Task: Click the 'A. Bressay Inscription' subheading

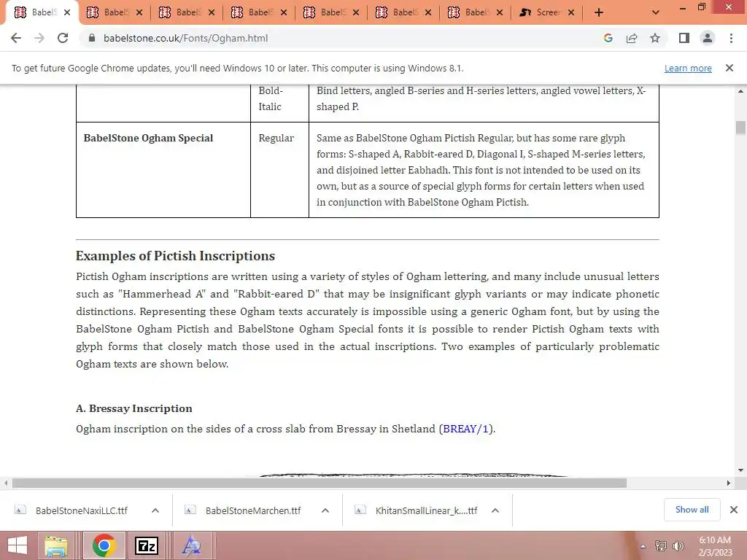Action: 134,408
